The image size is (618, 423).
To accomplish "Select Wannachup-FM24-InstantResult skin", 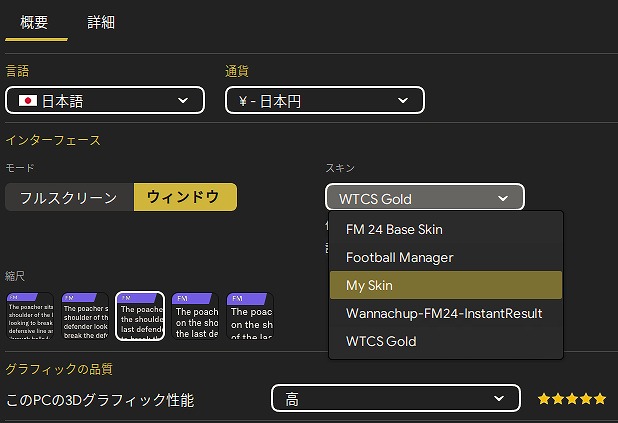I will pyautogui.click(x=444, y=313).
